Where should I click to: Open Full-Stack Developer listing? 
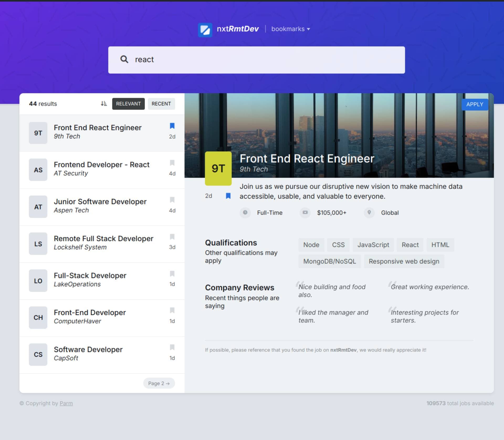coord(102,281)
